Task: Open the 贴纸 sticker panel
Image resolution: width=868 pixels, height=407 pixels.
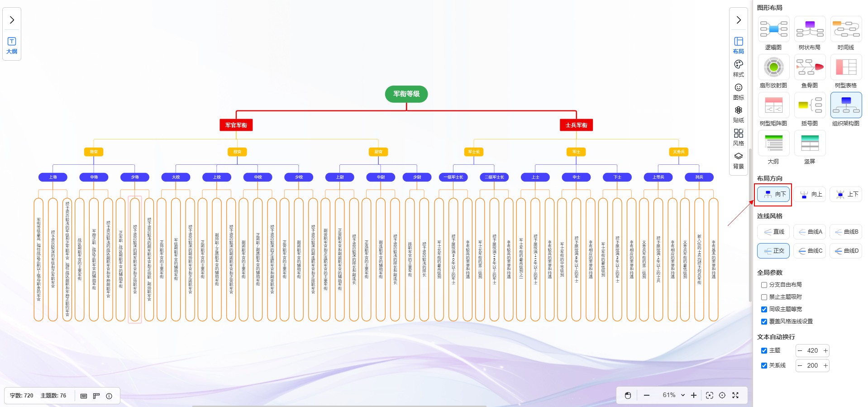Action: pos(738,114)
